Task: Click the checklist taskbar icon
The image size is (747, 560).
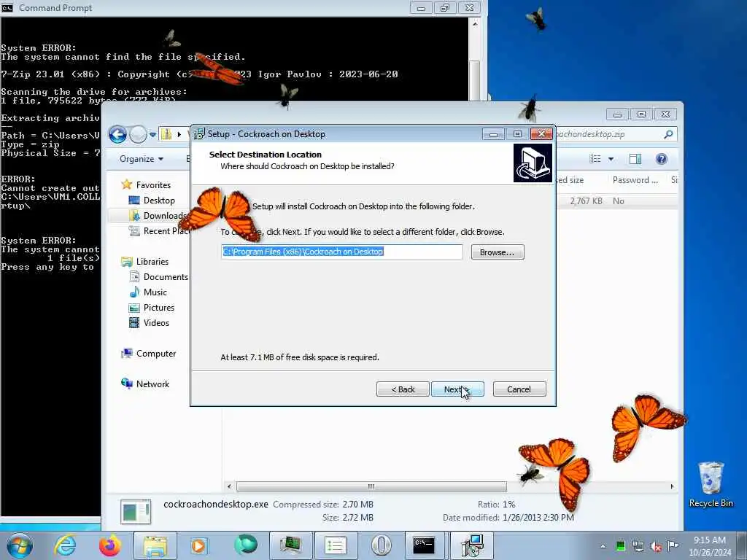Action: click(336, 545)
